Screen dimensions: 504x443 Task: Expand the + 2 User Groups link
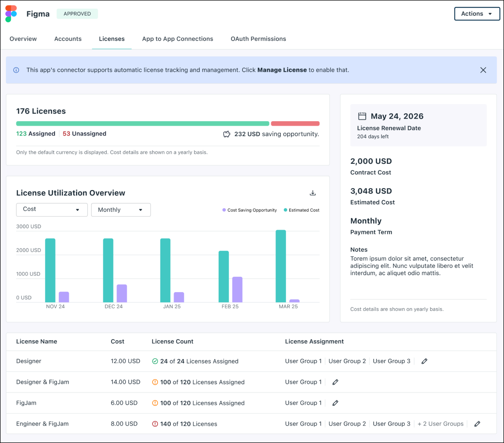[x=440, y=424]
